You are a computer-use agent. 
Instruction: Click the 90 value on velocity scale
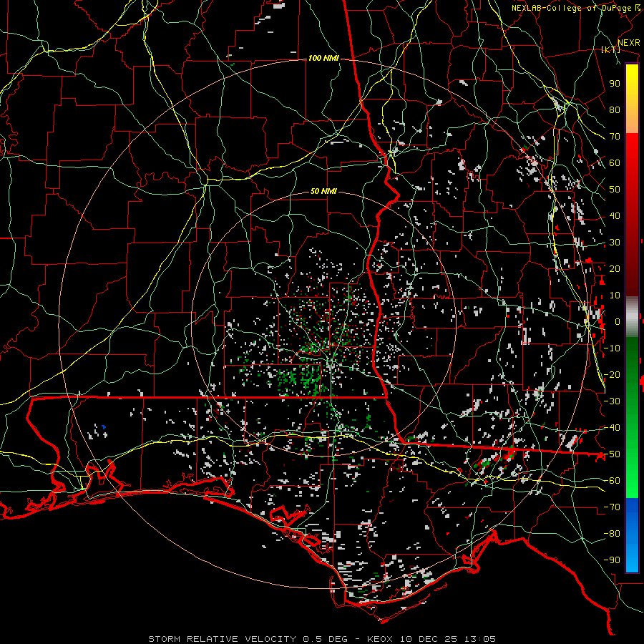pyautogui.click(x=615, y=84)
